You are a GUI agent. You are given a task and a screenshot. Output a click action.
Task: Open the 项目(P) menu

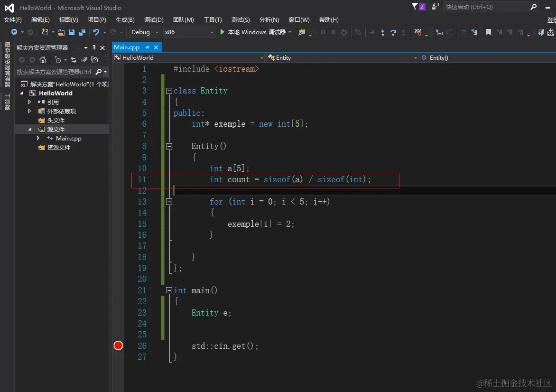(97, 20)
